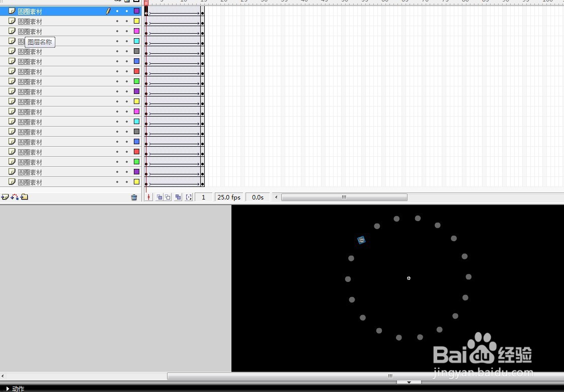The image size is (564, 392).
Task: Click pencil icon on the selected layer
Action: (x=108, y=11)
